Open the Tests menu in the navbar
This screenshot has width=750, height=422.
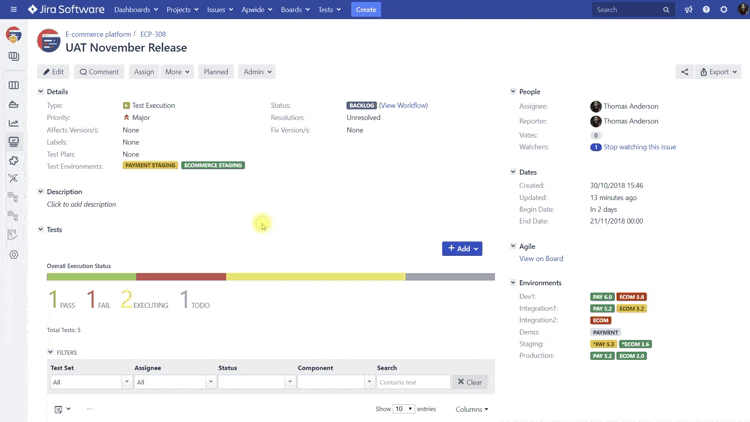pyautogui.click(x=329, y=10)
